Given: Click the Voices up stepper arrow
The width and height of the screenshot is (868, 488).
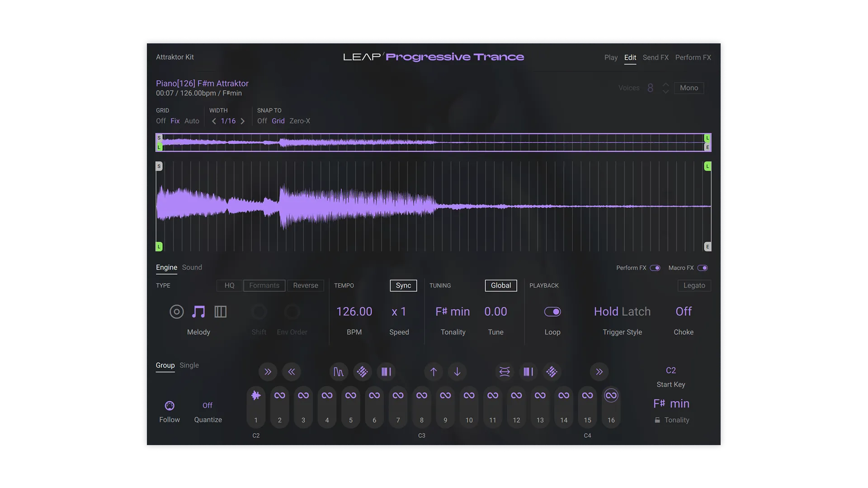Looking at the screenshot, I should point(665,84).
